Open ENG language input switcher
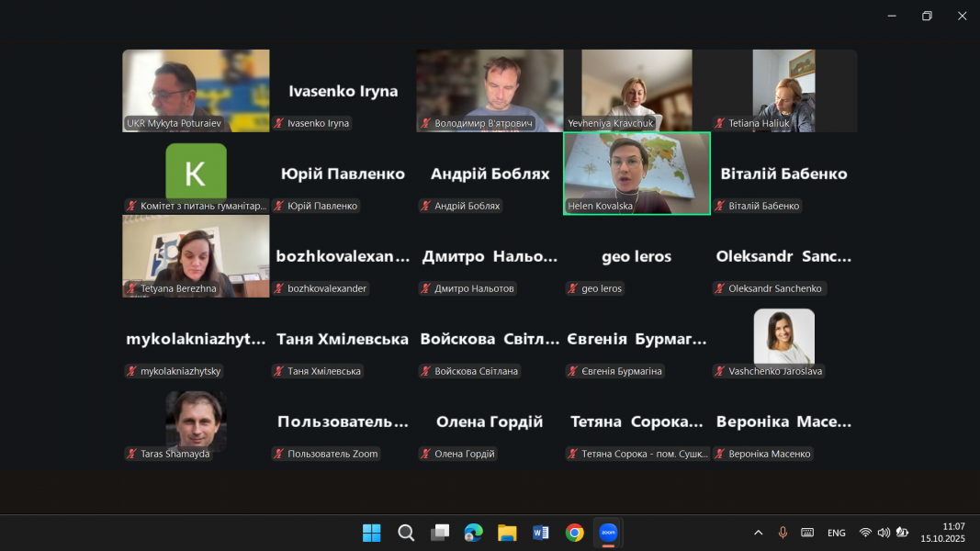Screen dimensions: 980x551 point(836,533)
